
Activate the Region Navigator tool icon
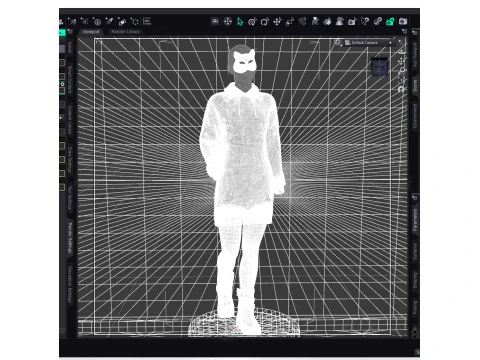point(352,22)
